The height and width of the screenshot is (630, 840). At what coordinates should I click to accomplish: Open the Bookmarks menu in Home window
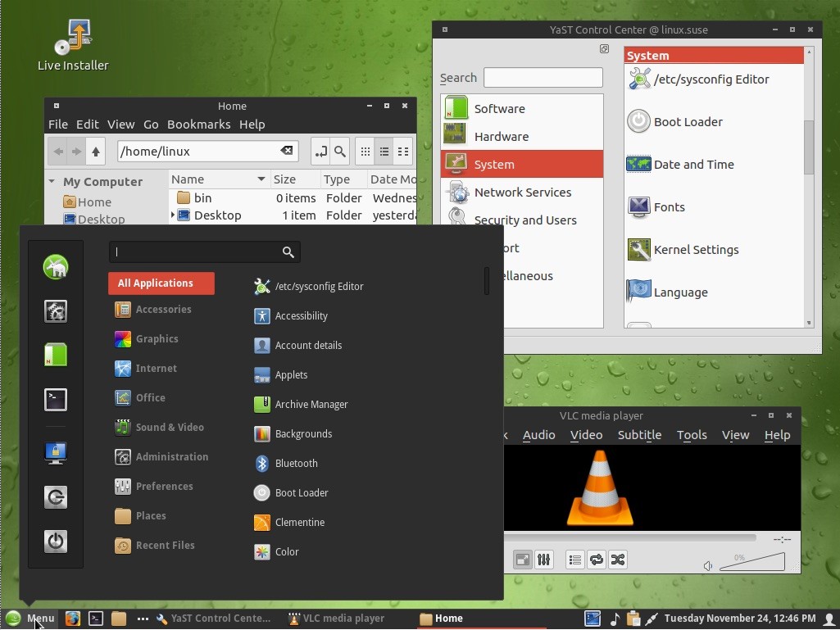198,125
